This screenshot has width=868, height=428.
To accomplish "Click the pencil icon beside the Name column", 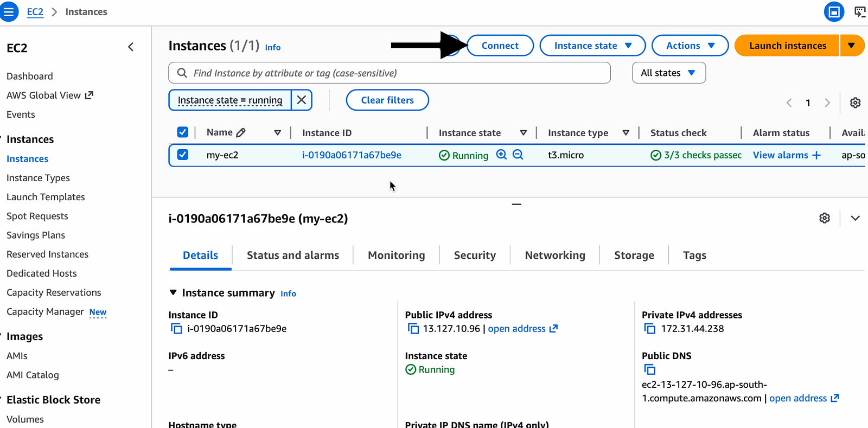I will (241, 132).
